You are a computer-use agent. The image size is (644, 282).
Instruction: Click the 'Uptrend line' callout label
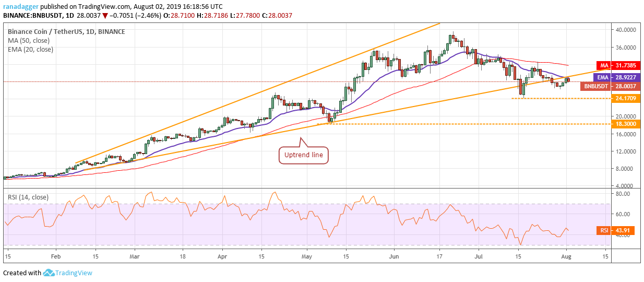point(304,155)
